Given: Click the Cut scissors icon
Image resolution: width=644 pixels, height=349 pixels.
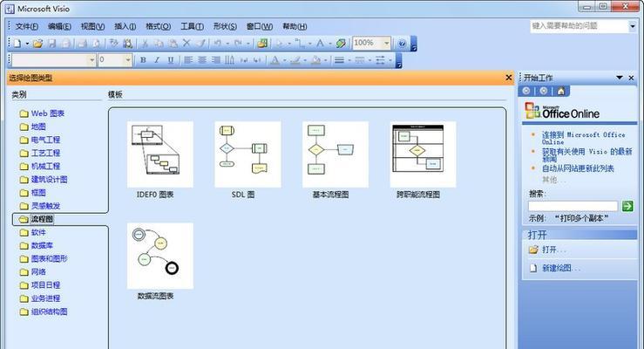Looking at the screenshot, I should 145,43.
